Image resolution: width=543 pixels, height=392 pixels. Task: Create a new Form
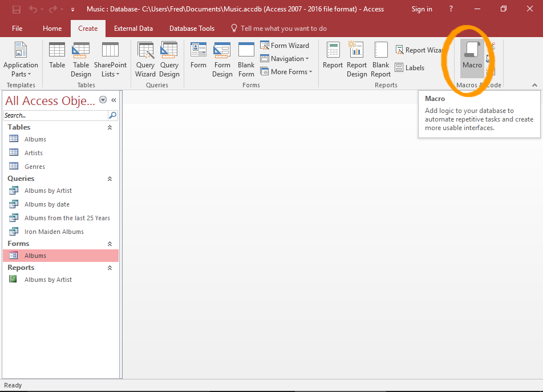pyautogui.click(x=198, y=55)
